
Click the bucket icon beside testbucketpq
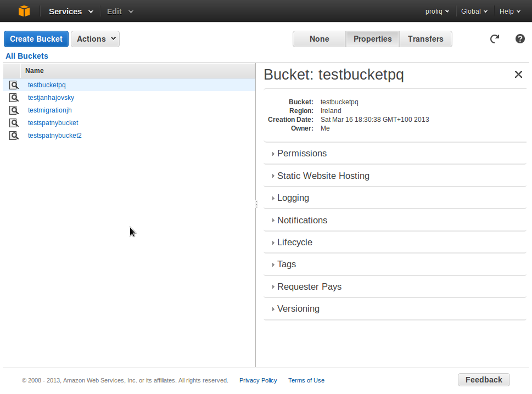[x=14, y=85]
